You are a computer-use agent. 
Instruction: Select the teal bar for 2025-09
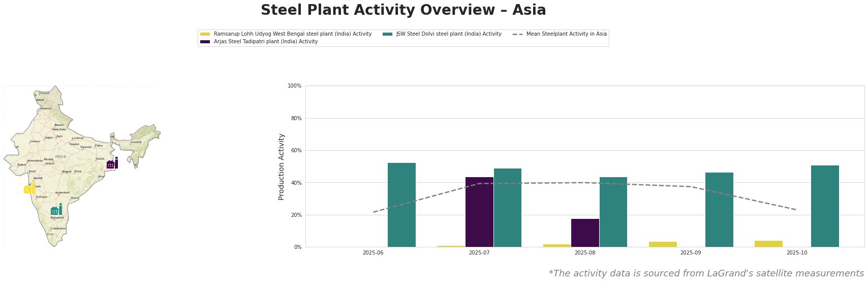[x=719, y=210]
